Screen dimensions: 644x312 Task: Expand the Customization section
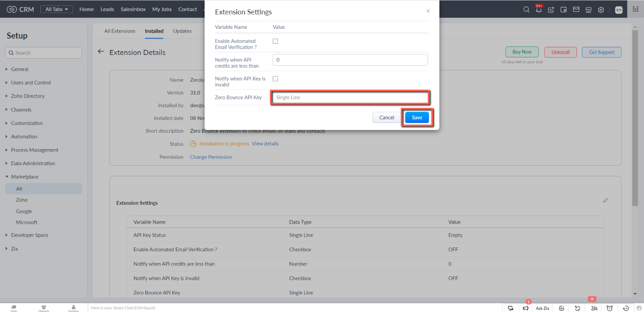coord(27,123)
